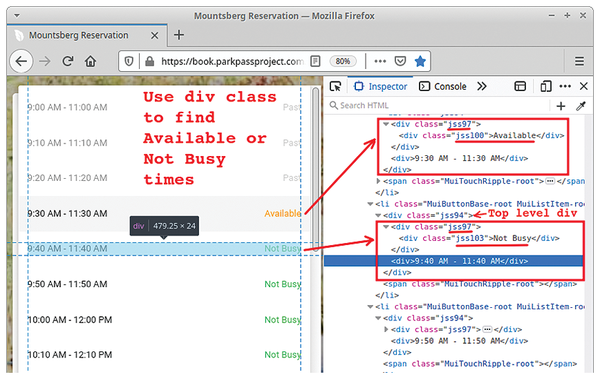
Task: Collapse the li element below Available block
Action: pyautogui.click(x=370, y=204)
